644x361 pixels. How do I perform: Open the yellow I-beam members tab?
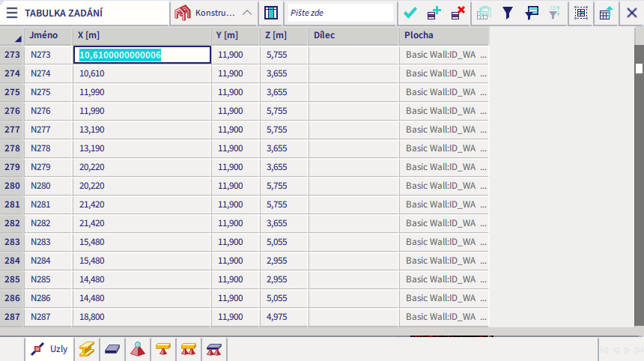point(88,349)
